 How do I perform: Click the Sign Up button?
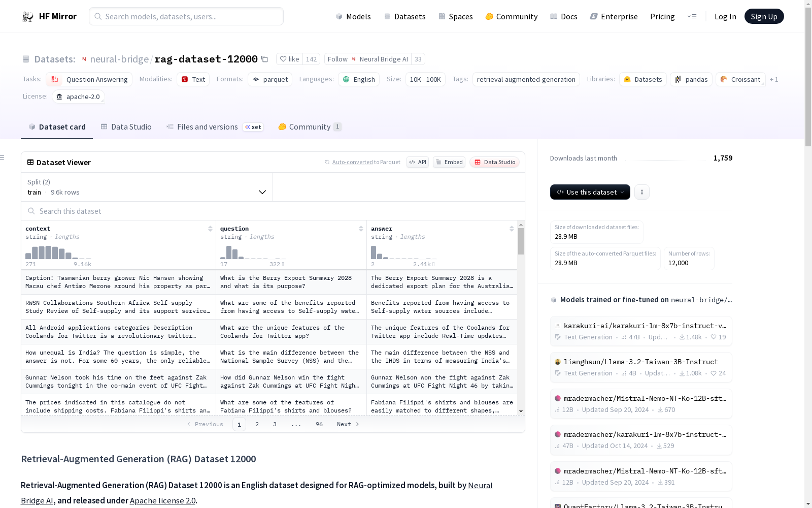pos(764,16)
